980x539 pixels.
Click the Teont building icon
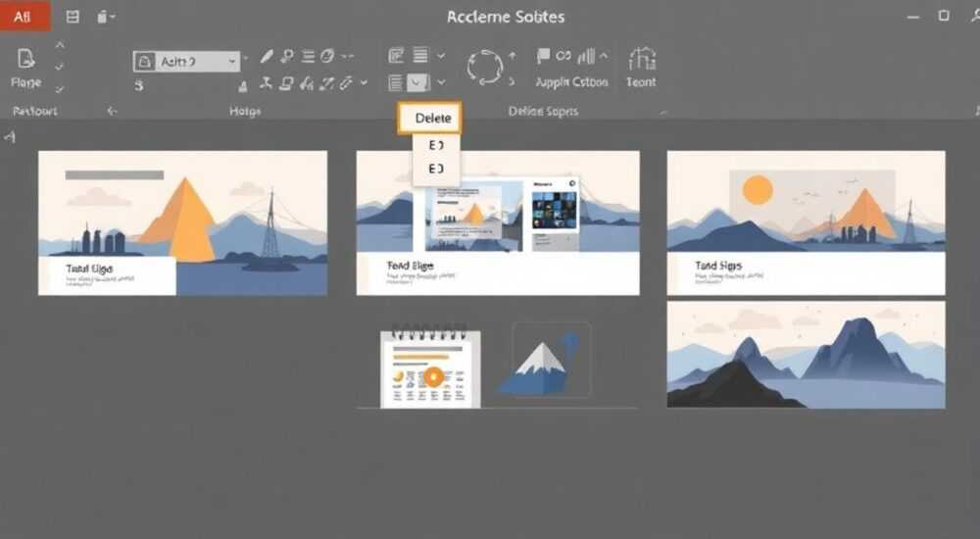click(642, 58)
